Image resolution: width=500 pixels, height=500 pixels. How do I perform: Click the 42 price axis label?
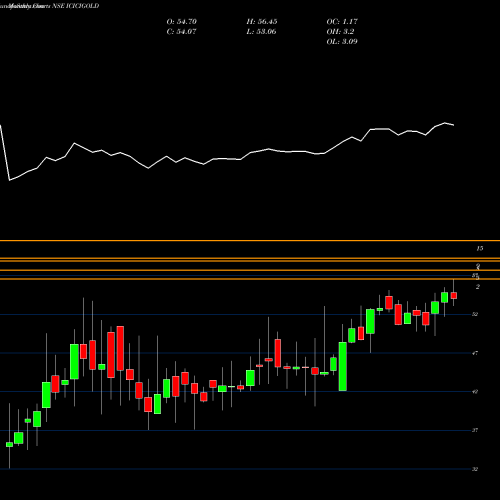pyautogui.click(x=475, y=392)
